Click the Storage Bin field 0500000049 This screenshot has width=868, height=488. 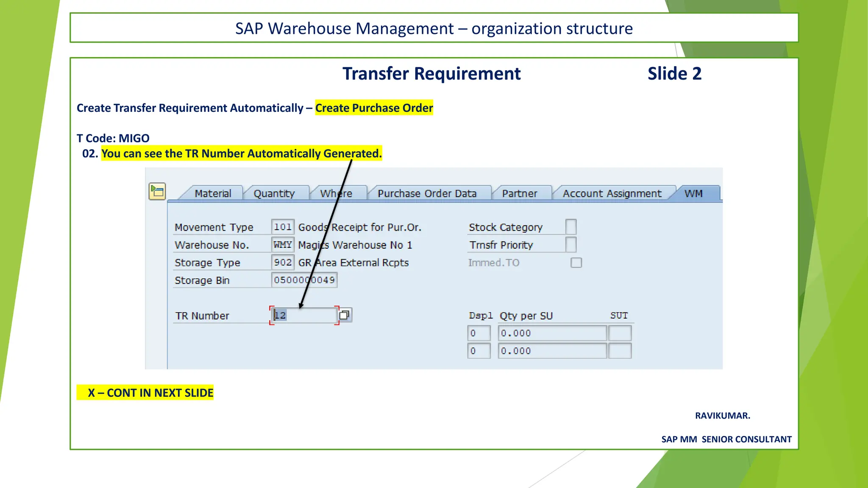(x=304, y=280)
